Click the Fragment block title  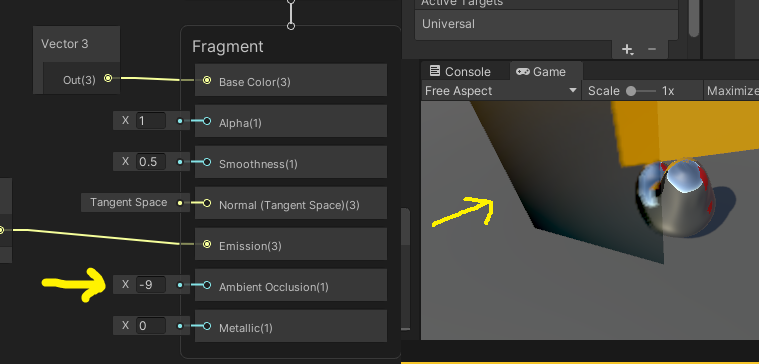coord(228,46)
